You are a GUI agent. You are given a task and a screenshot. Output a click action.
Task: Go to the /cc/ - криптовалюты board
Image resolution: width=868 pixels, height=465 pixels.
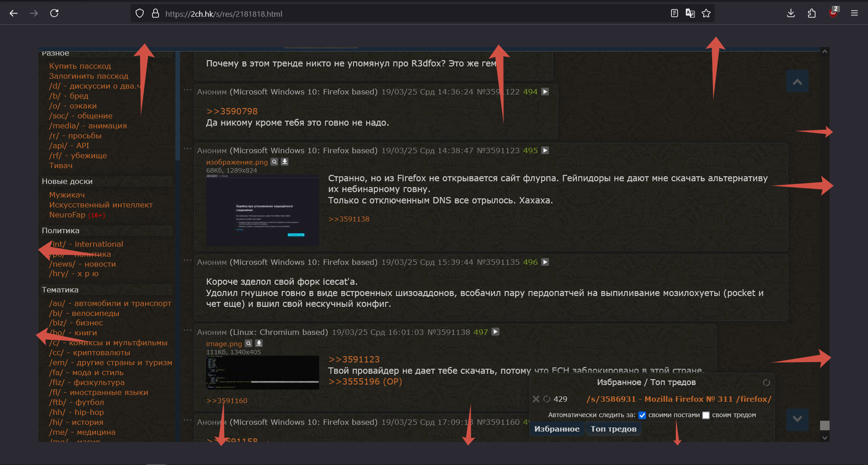90,352
